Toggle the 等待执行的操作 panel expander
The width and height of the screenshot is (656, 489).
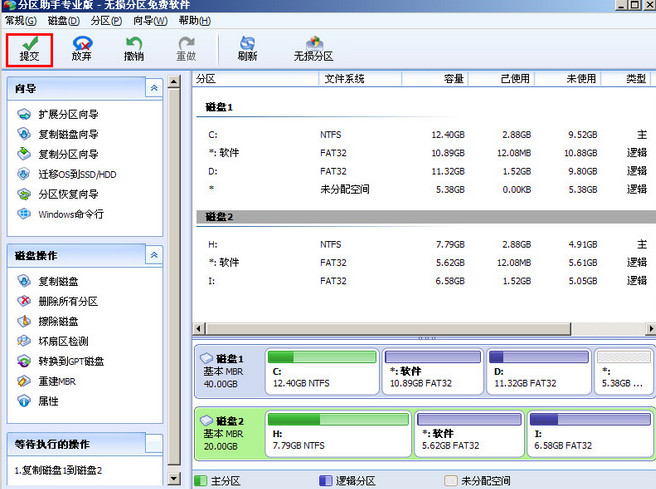(x=154, y=444)
